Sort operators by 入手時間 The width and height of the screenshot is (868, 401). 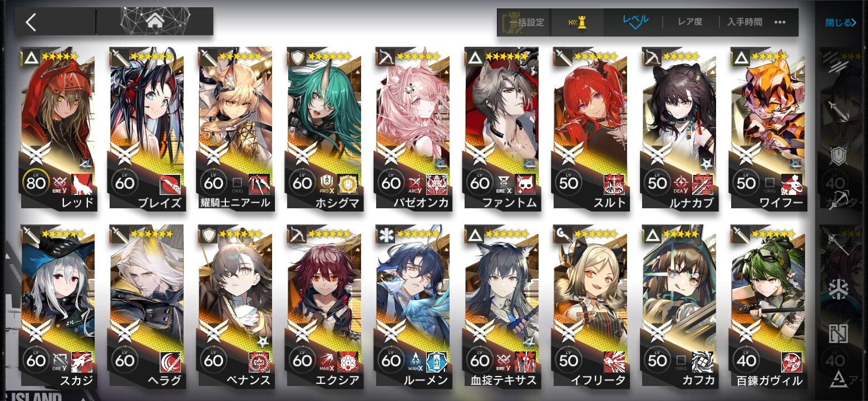pos(744,22)
